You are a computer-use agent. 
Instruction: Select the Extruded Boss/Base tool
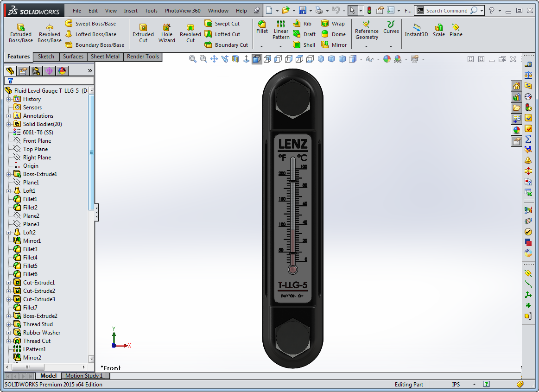(21, 33)
